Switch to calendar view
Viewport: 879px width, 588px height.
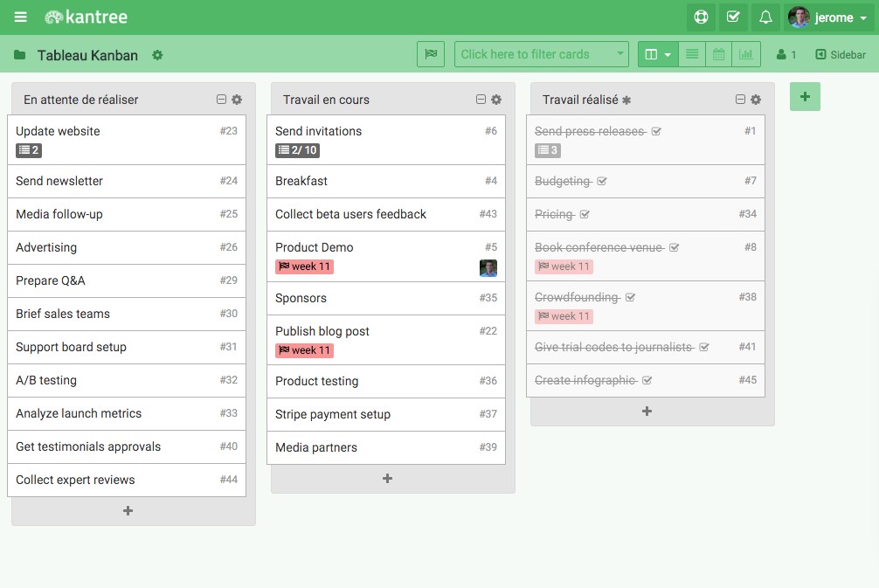719,54
